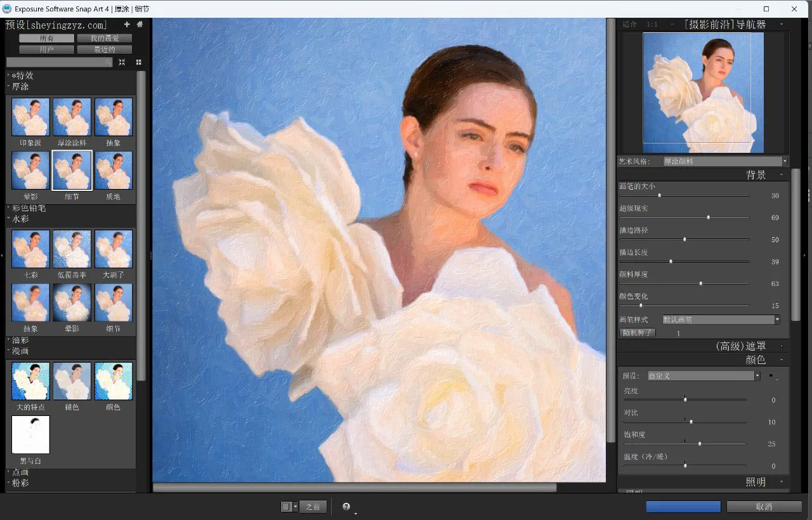812x520 pixels.
Task: Click the 取消 button
Action: pyautogui.click(x=764, y=507)
